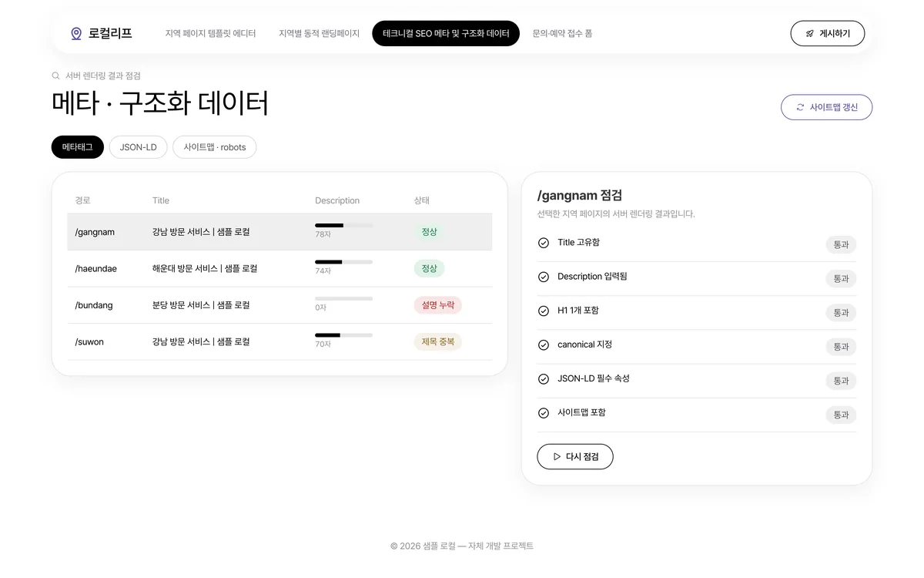Image resolution: width=924 pixels, height=578 pixels.
Task: Click the Title column header
Action: [161, 200]
